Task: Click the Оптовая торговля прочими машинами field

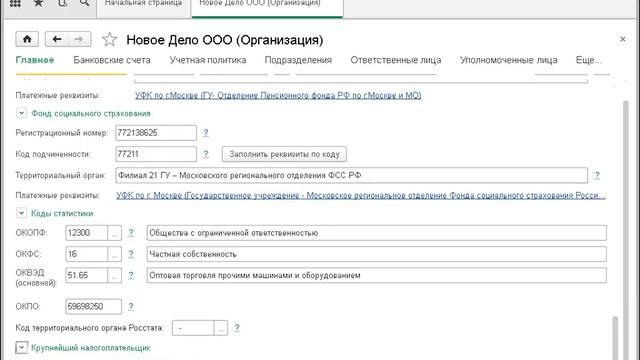Action: click(376, 275)
